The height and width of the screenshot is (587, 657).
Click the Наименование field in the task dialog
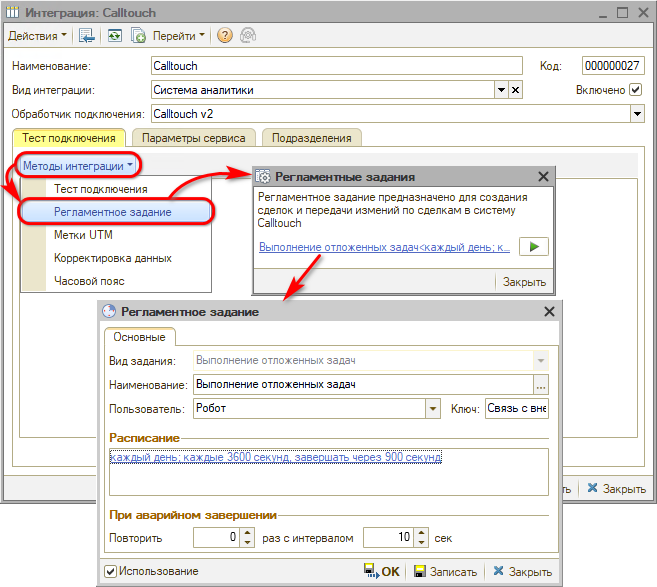click(x=363, y=385)
